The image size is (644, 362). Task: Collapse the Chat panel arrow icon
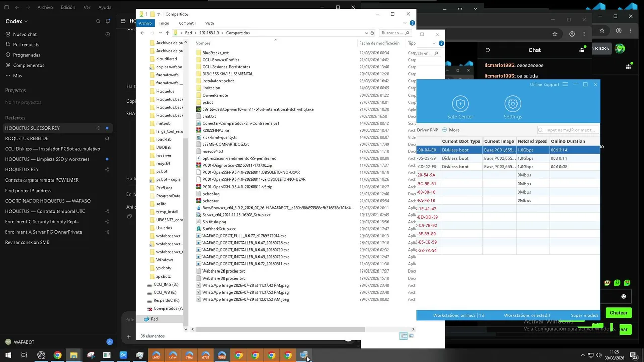[488, 50]
